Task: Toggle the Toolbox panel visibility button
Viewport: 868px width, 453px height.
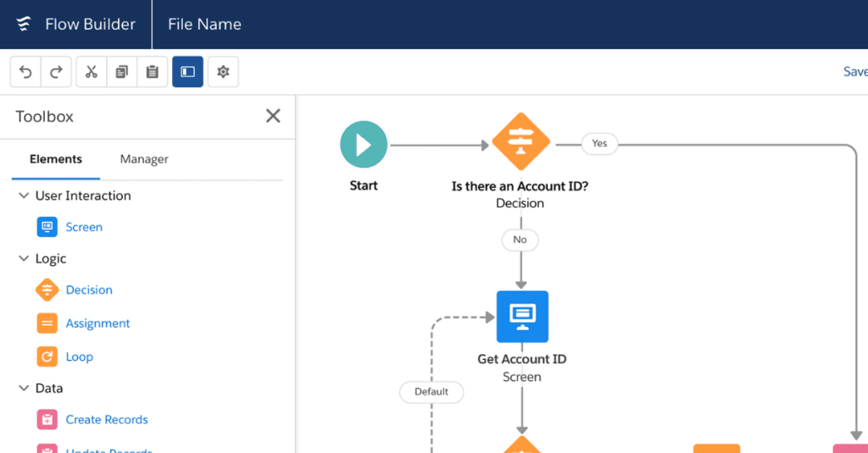Action: point(187,72)
